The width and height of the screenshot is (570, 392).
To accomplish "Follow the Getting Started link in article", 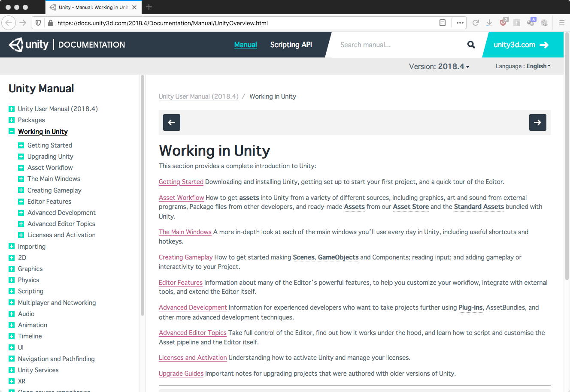I will coord(181,182).
